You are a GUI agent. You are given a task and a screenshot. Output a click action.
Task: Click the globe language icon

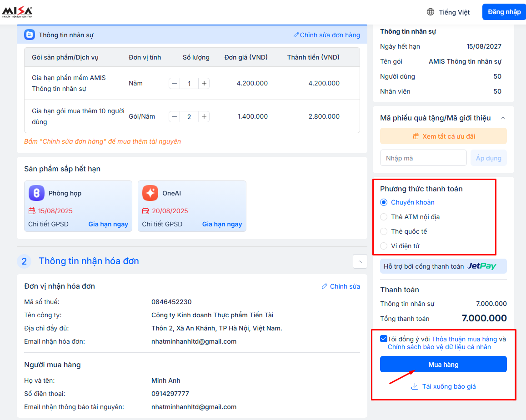coord(430,12)
